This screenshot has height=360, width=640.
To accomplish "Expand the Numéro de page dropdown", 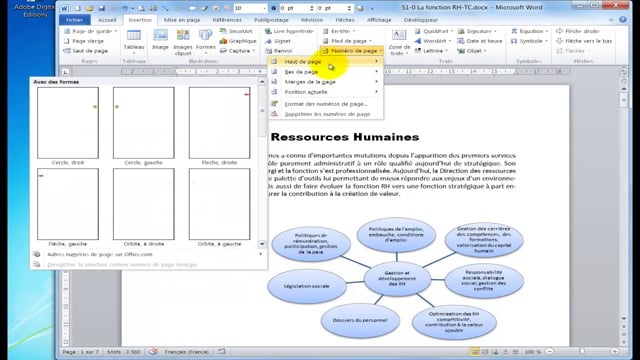I will point(352,51).
